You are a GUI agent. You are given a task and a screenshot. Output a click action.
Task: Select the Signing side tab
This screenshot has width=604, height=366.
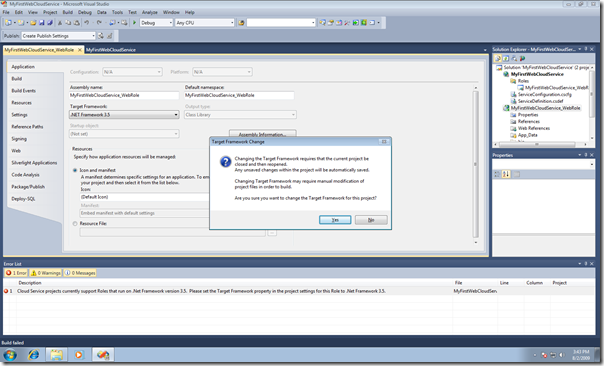coord(19,139)
